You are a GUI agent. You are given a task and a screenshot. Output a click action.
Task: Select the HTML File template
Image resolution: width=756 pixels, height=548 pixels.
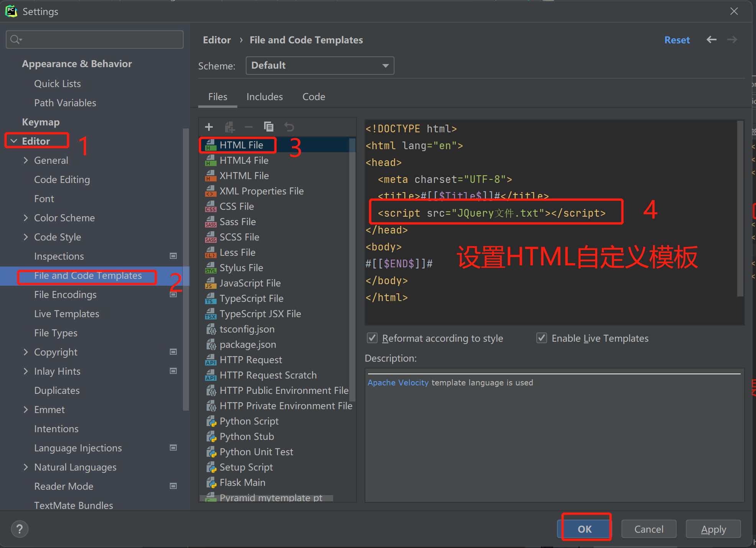(x=278, y=145)
